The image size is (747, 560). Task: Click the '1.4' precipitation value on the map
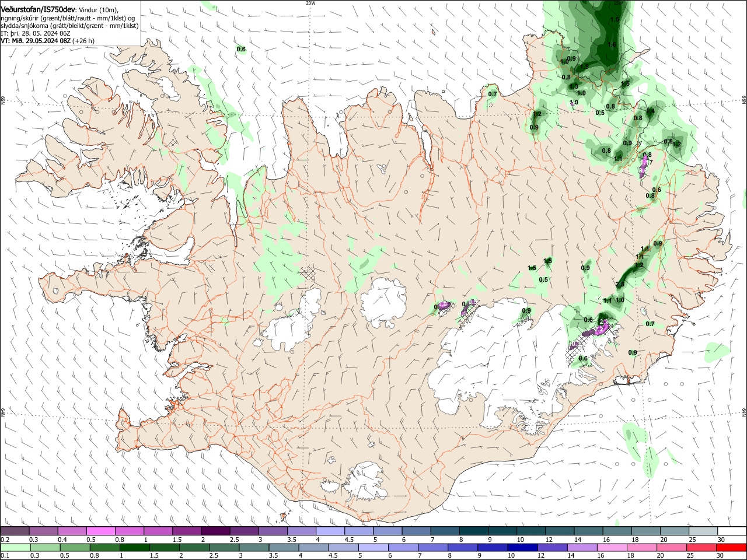(650, 111)
